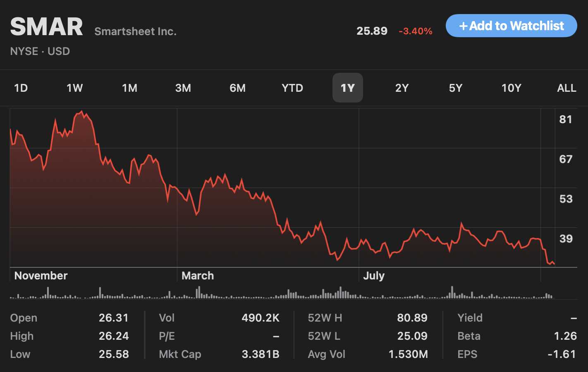Click the 81 price axis label

click(566, 119)
